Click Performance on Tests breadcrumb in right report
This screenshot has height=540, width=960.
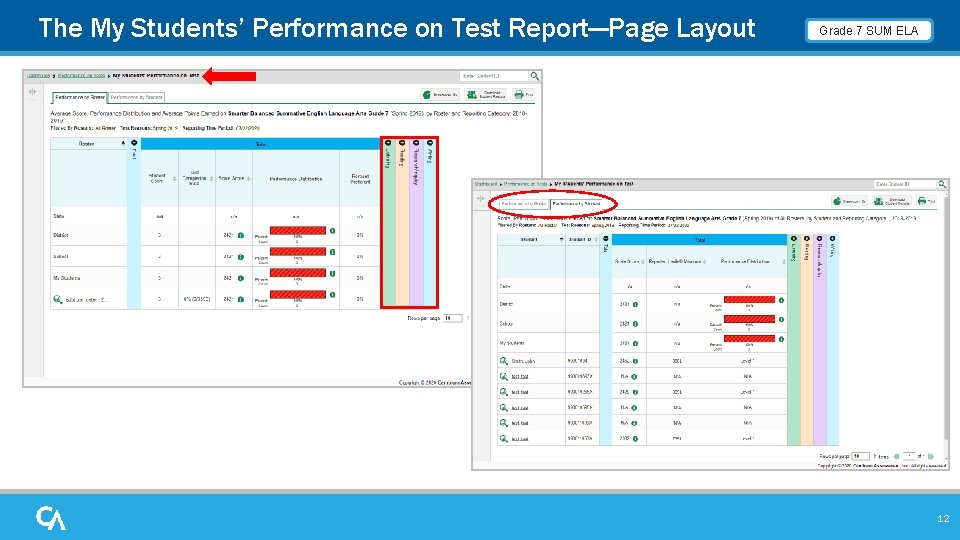[526, 184]
